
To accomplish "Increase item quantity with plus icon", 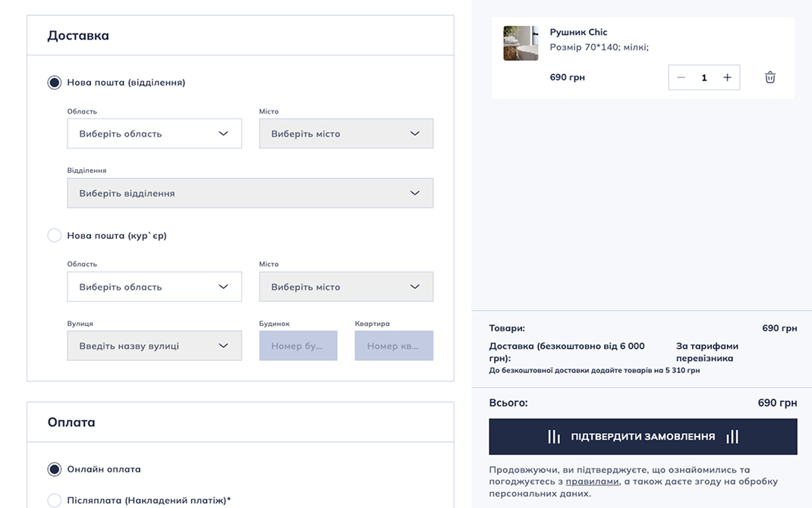I will pos(727,77).
